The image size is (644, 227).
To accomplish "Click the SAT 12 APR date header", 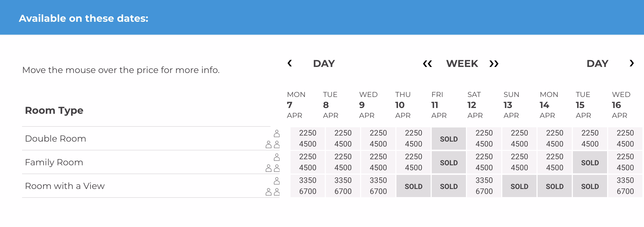I will pos(475,105).
